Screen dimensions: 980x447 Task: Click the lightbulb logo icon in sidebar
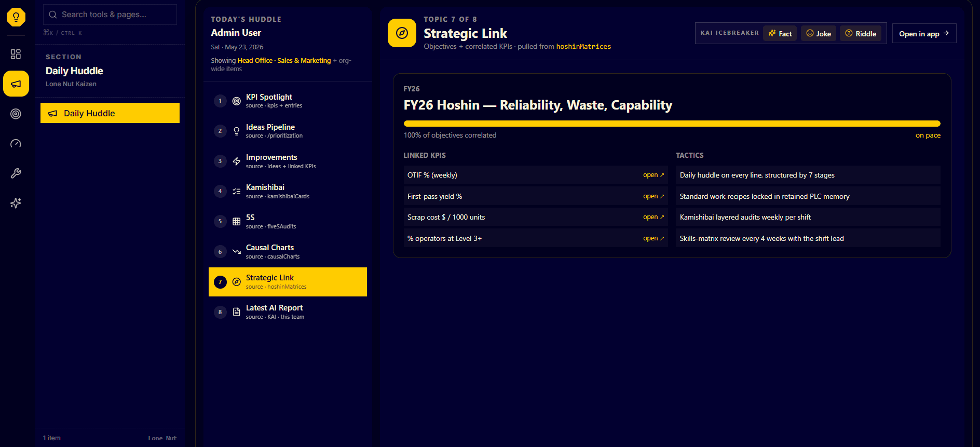click(16, 17)
